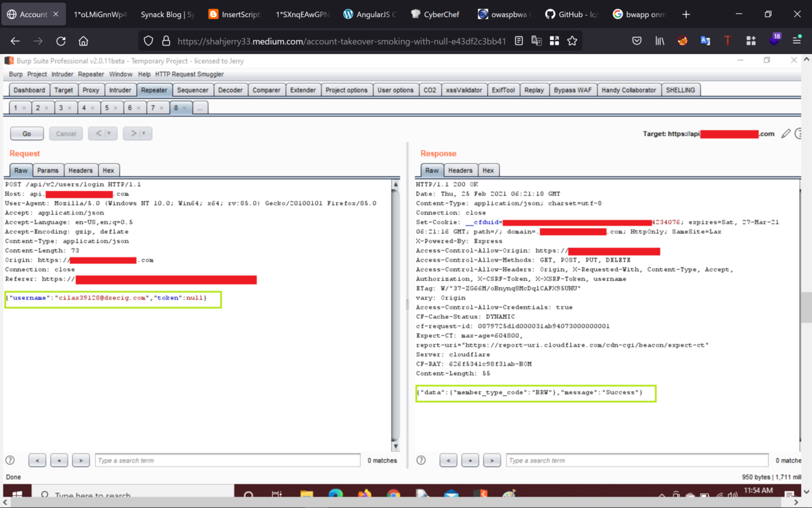Click request search previous-match button
Image resolution: width=812 pixels, height=508 pixels.
37,461
